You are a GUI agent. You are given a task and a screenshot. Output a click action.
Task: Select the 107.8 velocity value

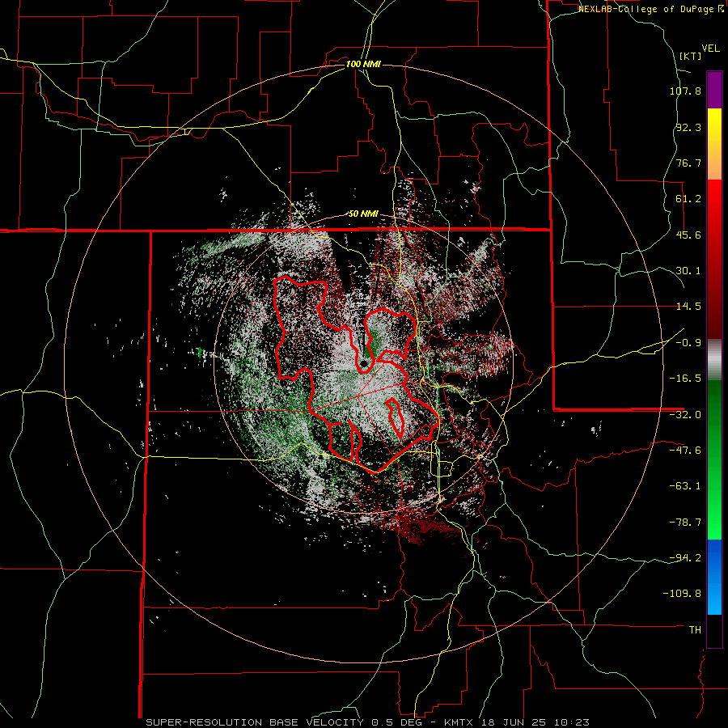click(685, 91)
